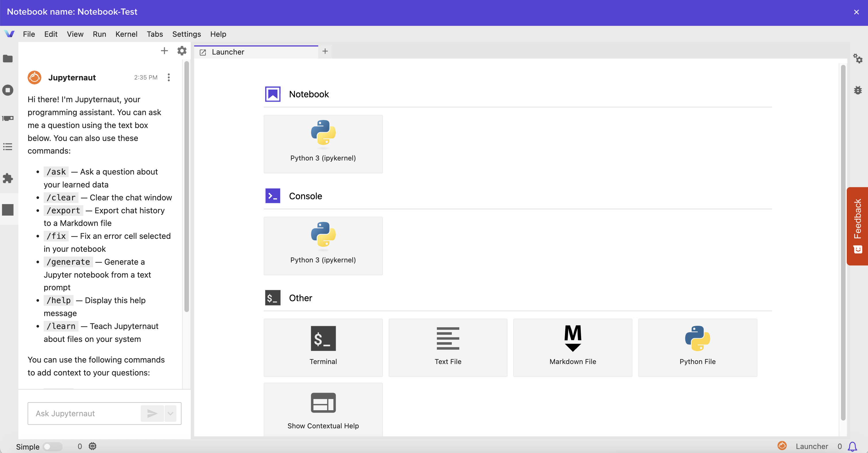This screenshot has height=453, width=868.
Task: Add a new launcher tab
Action: pyautogui.click(x=325, y=51)
